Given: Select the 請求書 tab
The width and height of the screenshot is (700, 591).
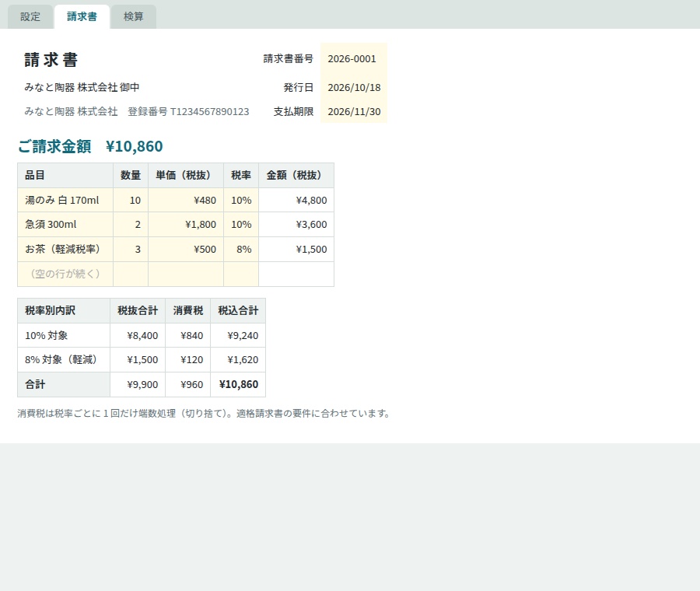Looking at the screenshot, I should coord(82,17).
